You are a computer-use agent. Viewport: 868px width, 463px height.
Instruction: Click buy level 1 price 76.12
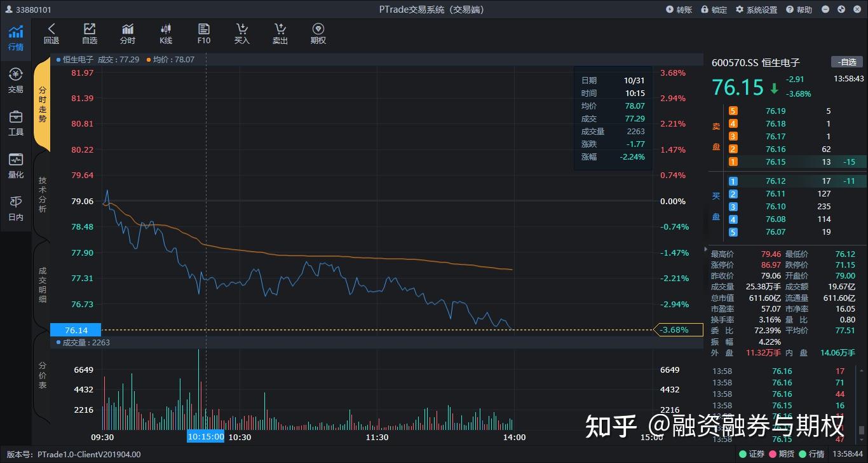click(776, 181)
